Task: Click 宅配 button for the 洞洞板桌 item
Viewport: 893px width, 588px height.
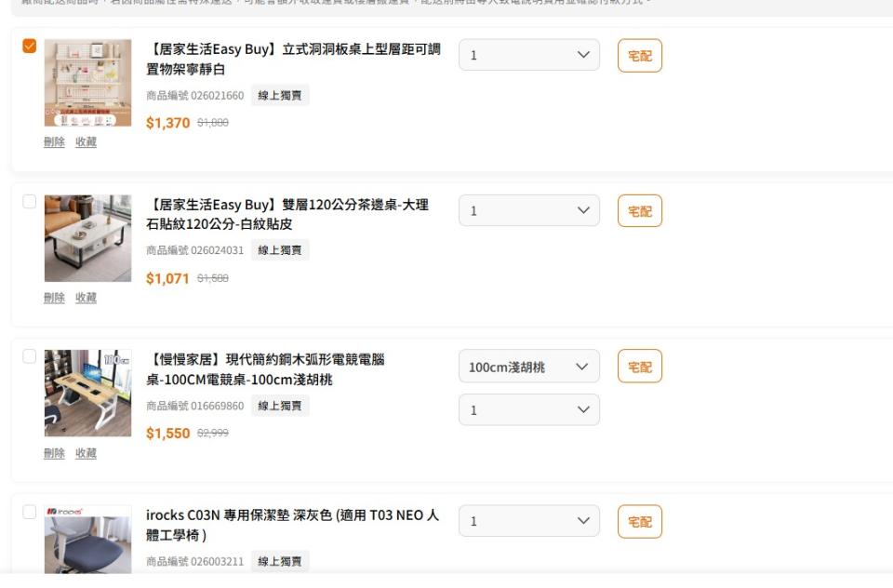Action: tap(640, 56)
